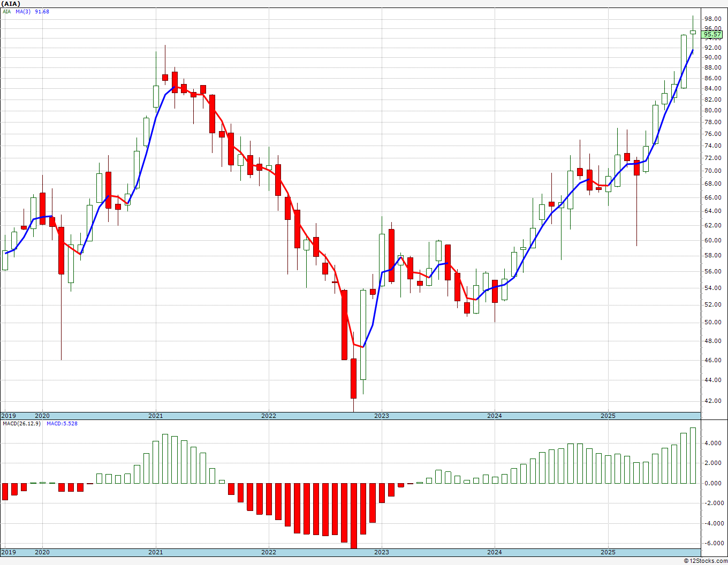Click the MACD:5.528 value label
The width and height of the screenshot is (728, 565).
(62, 424)
